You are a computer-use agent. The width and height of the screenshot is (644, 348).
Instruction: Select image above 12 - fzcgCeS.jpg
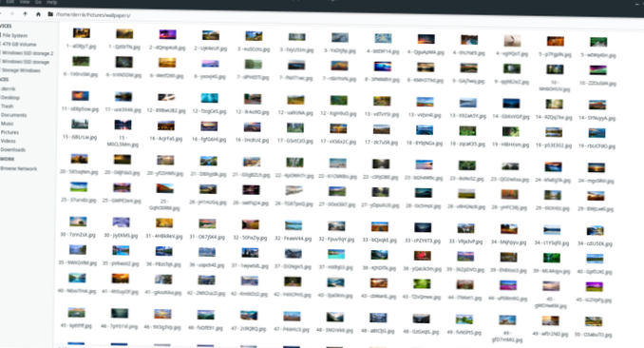[210, 98]
